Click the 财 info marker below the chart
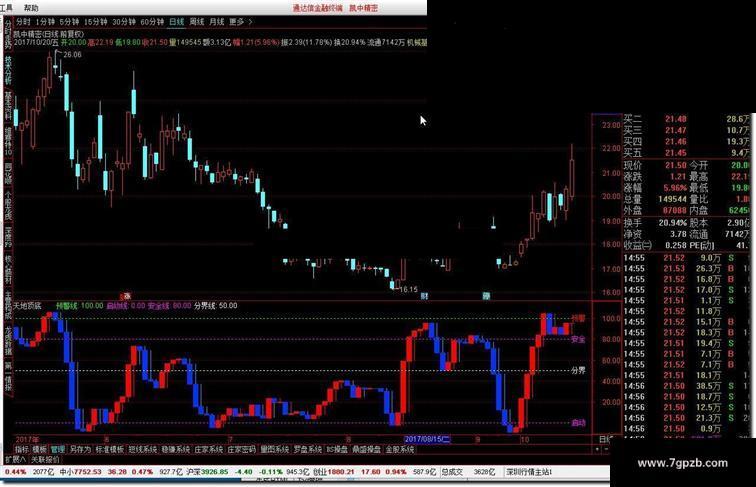 424,296
